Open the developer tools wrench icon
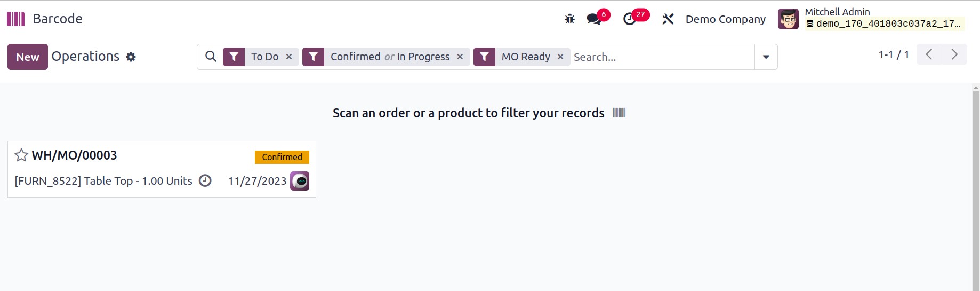The height and width of the screenshot is (291, 980). click(x=668, y=19)
